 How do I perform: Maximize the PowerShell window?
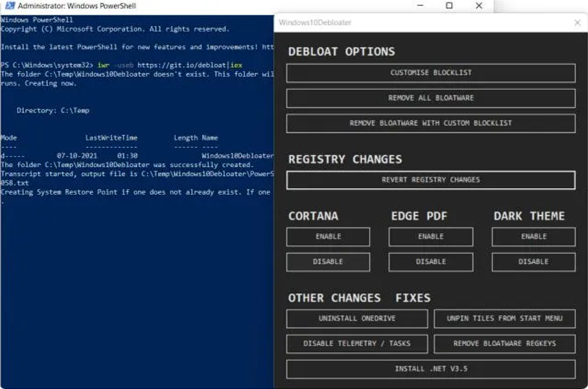(x=449, y=6)
